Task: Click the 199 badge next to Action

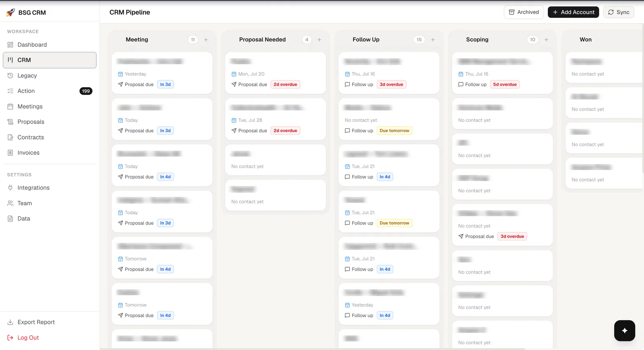Action: tap(86, 91)
